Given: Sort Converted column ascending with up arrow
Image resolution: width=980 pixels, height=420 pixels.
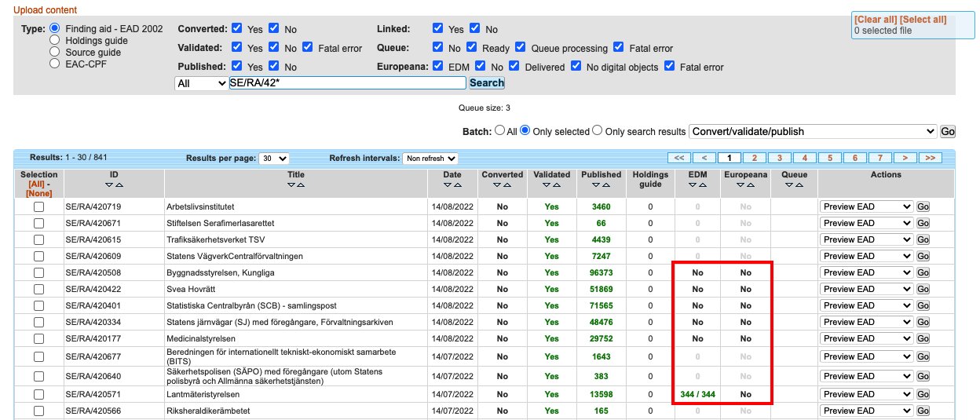Looking at the screenshot, I should pos(506,185).
